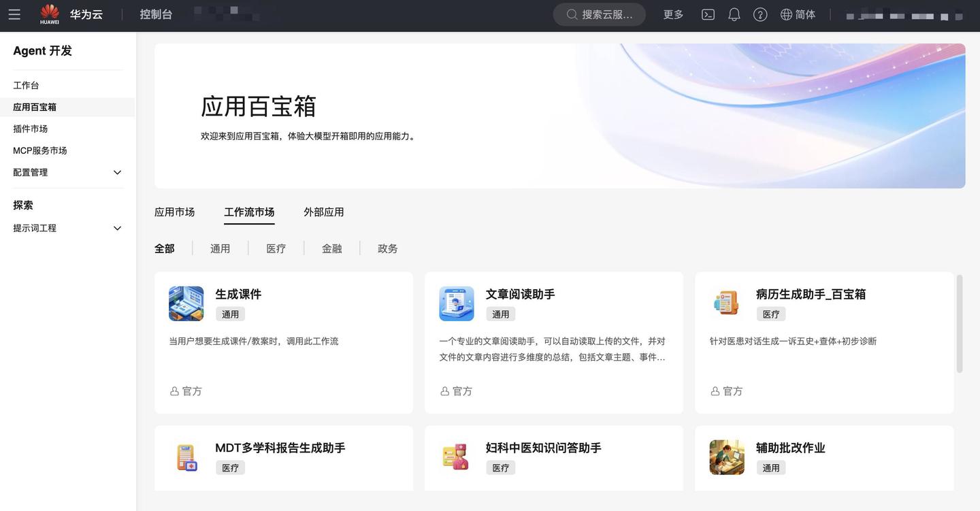Image resolution: width=980 pixels, height=511 pixels.
Task: Click the 辅助批改作业 thumbnail image
Action: click(727, 457)
